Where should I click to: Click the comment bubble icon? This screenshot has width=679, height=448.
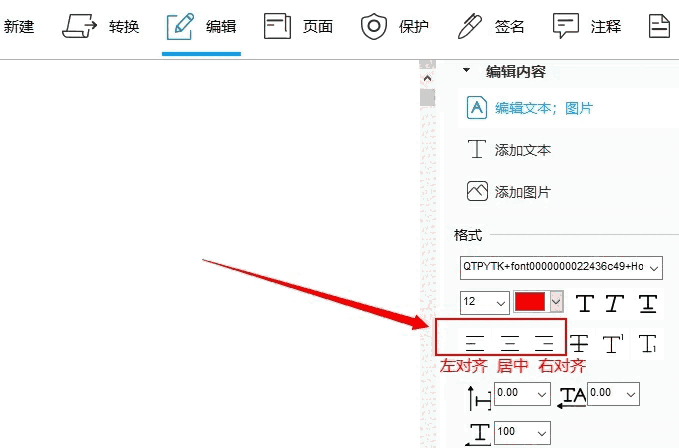pyautogui.click(x=566, y=26)
